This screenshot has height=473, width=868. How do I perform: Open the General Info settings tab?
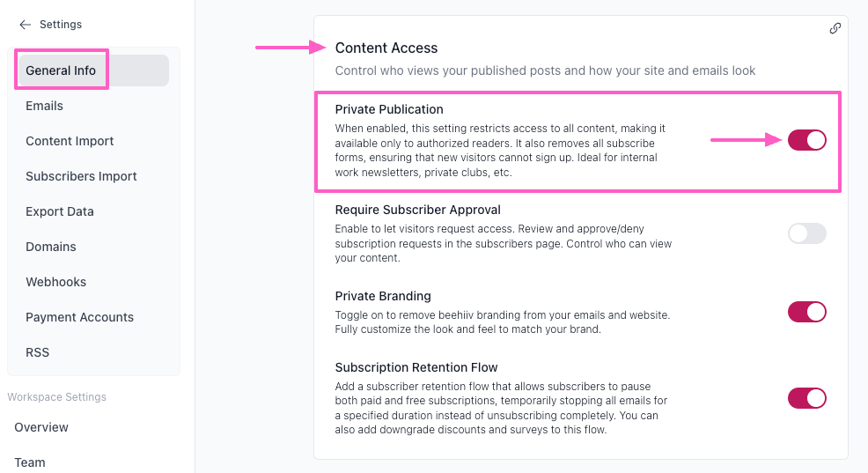pyautogui.click(x=61, y=70)
